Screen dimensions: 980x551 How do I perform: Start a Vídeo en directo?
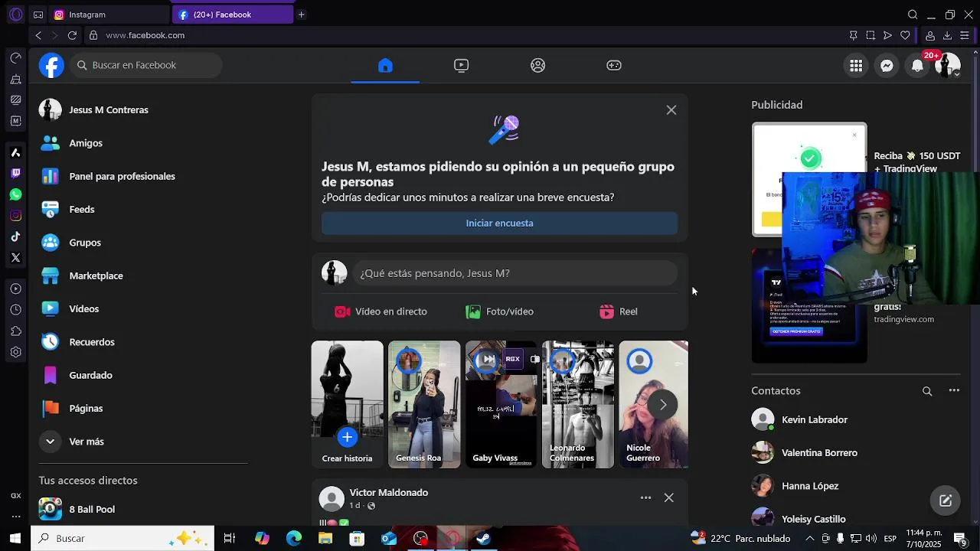[x=381, y=311]
